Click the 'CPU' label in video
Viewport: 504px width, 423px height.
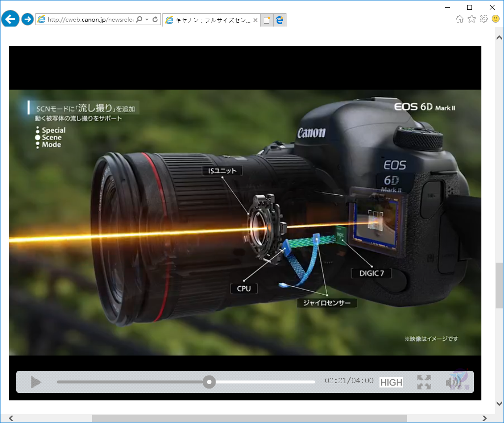click(244, 288)
